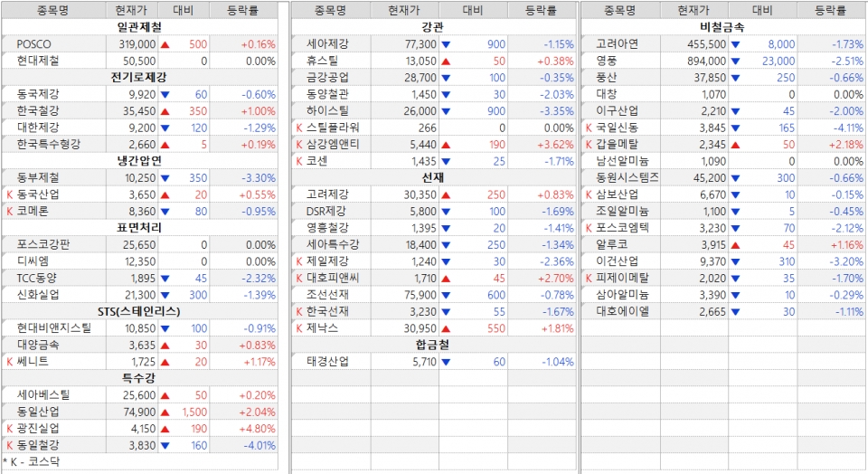The width and height of the screenshot is (868, 474).
Task: Select the 선재 section header
Action: [432, 178]
